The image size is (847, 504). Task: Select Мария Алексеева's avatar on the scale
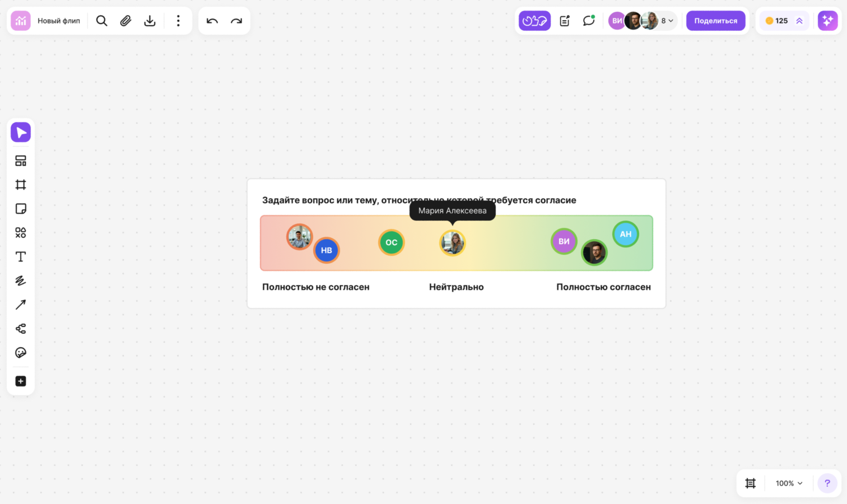tap(453, 243)
